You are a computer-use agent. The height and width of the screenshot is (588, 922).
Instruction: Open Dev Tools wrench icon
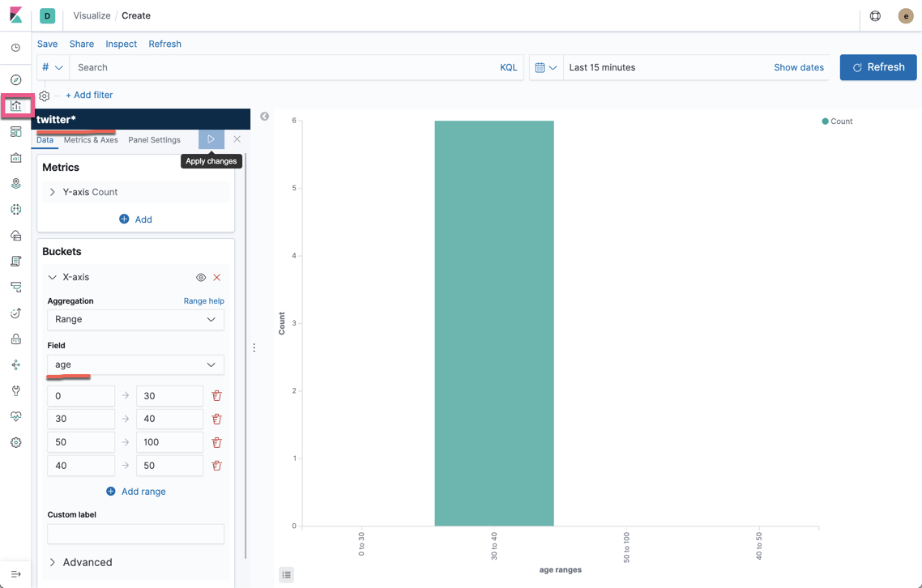pyautogui.click(x=16, y=390)
